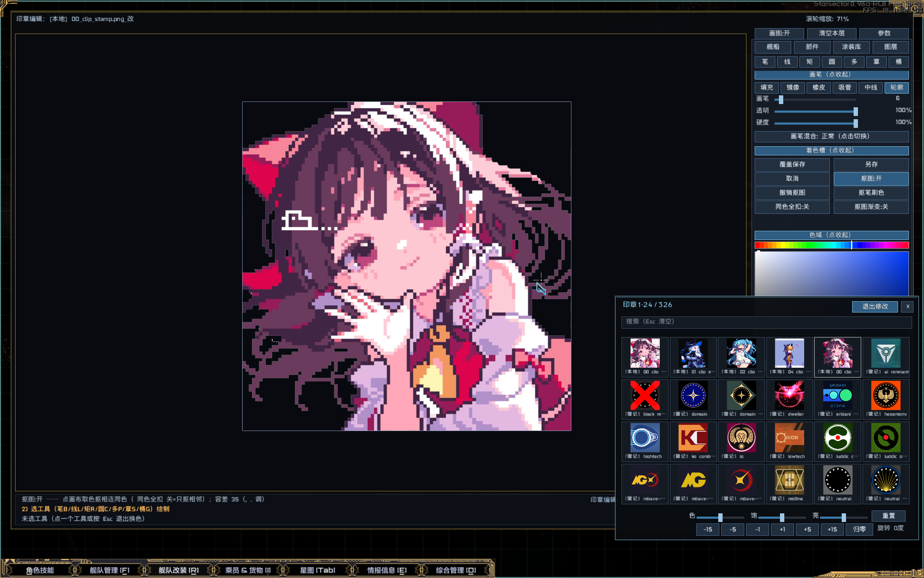Click 退出修改 to exit editing
The width and height of the screenshot is (924, 578).
click(875, 307)
